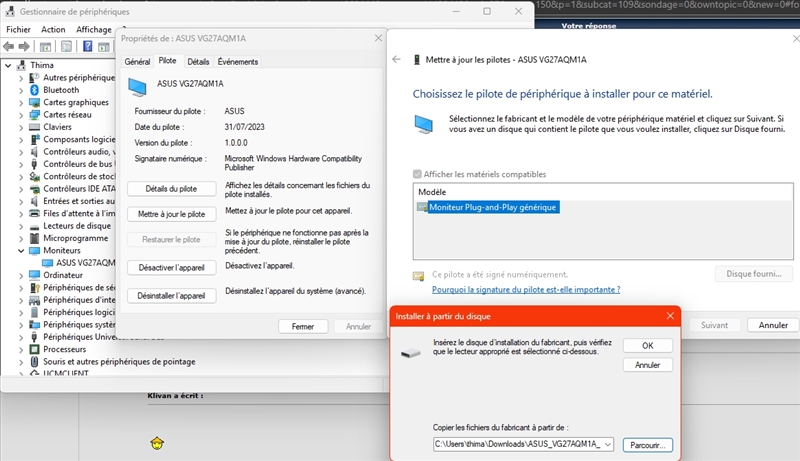Open the Affichage menu
800x461 pixels.
click(x=94, y=30)
